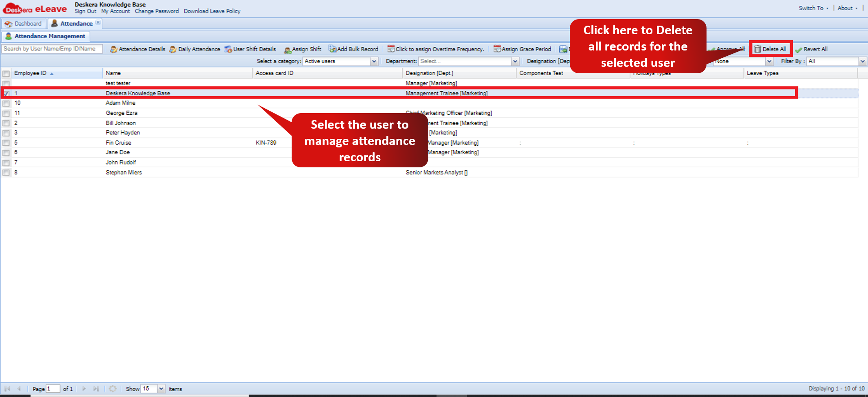Open User Shift Details

tap(250, 49)
